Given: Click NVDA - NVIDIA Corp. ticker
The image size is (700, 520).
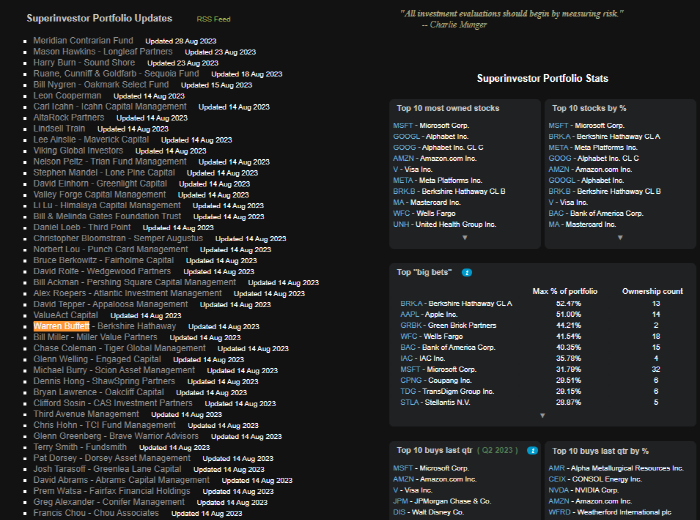Looking at the screenshot, I should (558, 490).
